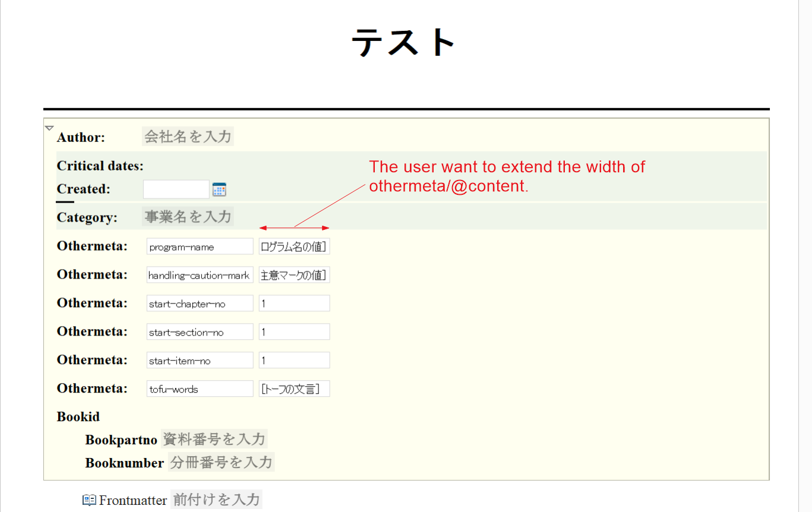
Task: Click the Critical dates: label
Action: pos(100,166)
